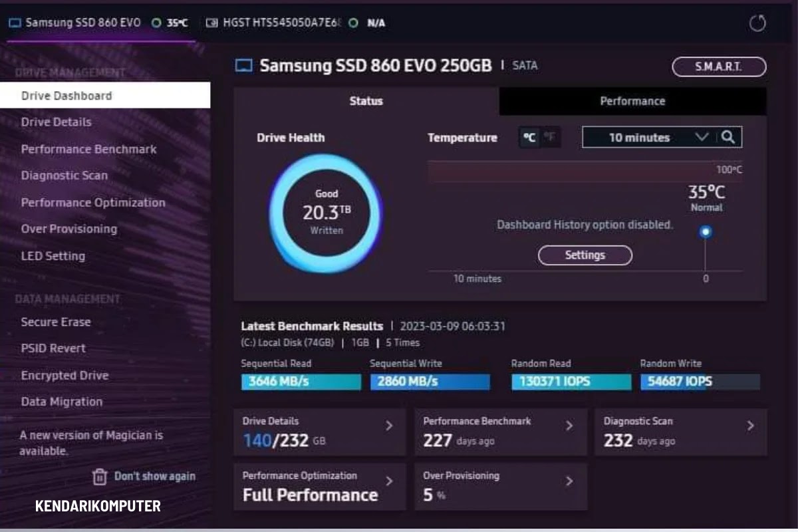Switch temperature unit to Fahrenheit
Viewport: 798px width, 532px height.
[x=549, y=138]
